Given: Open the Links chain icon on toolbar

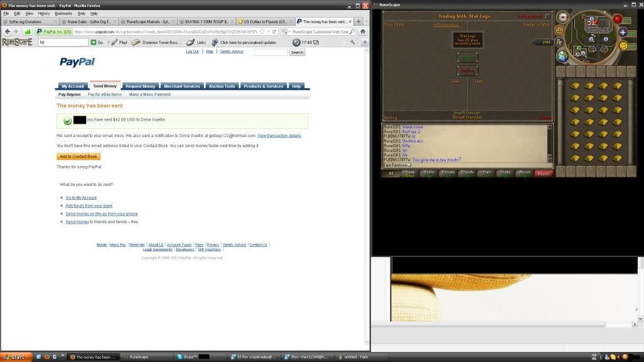Looking at the screenshot, I should coord(191,42).
